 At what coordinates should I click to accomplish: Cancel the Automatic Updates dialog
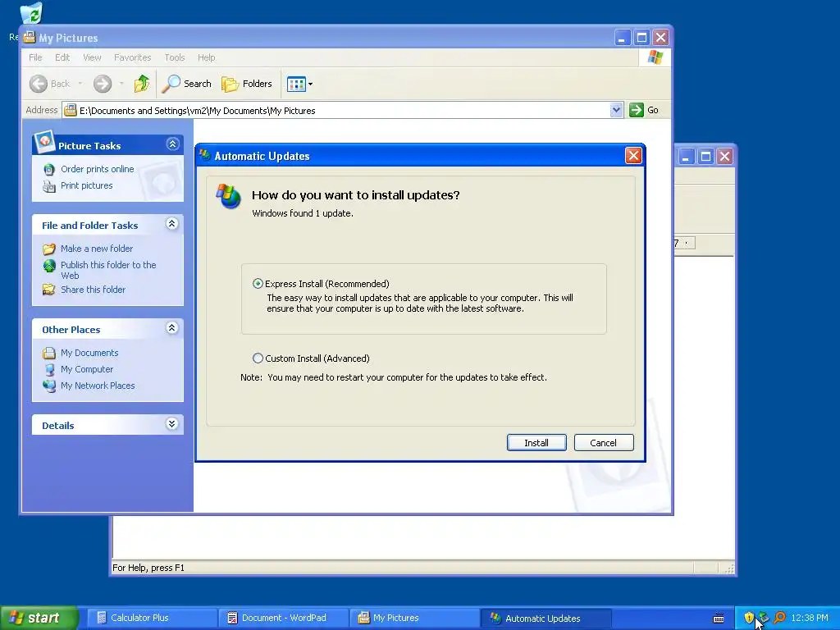pos(603,442)
